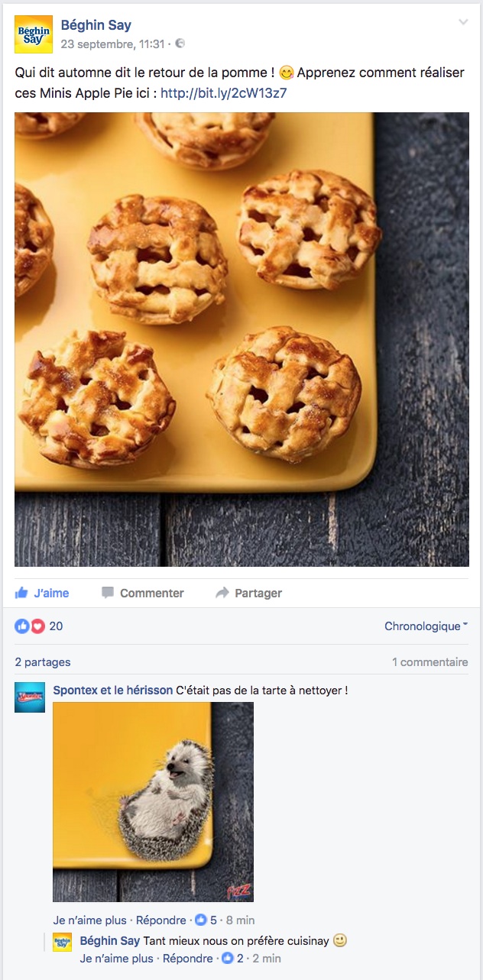Image resolution: width=483 pixels, height=980 pixels.
Task: Click the globe public-visibility icon
Action: pos(180,44)
